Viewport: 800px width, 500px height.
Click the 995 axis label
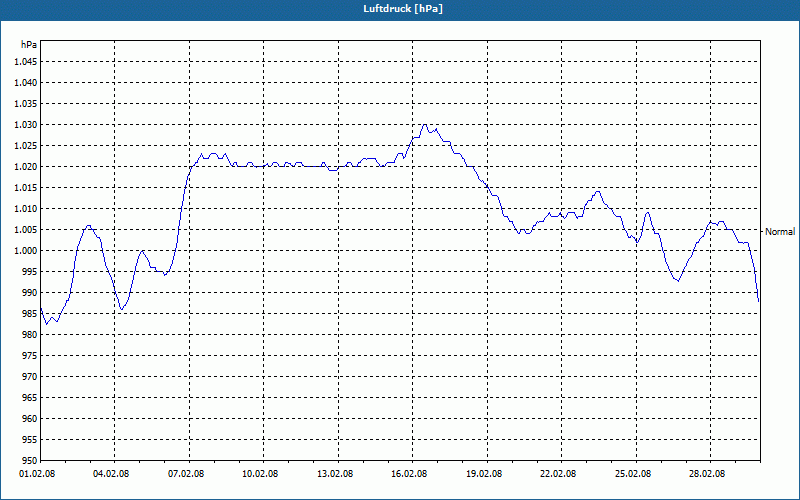coord(30,271)
